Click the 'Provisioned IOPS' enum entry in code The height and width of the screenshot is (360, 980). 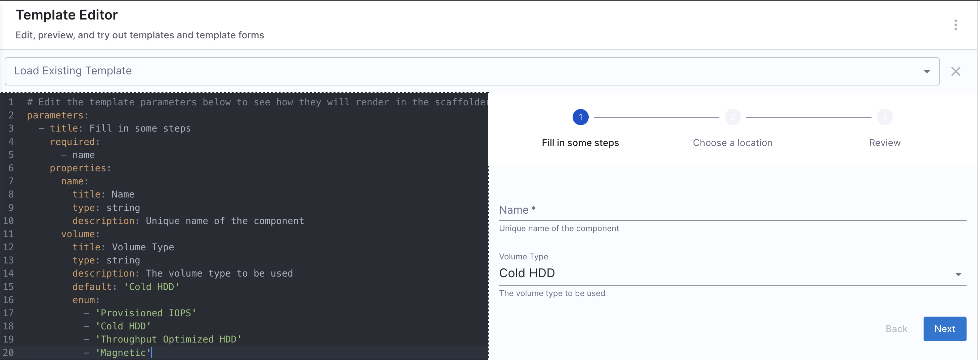146,313
